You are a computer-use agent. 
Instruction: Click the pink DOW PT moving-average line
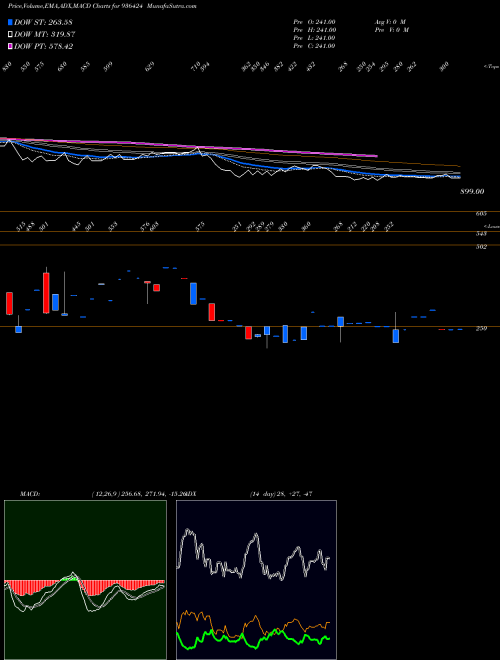[x=189, y=146]
